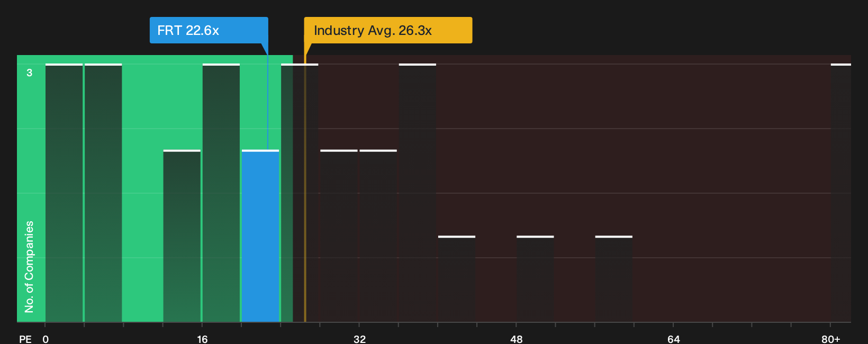The image size is (868, 344).
Task: Select the bar covering PE 24 to 28
Action: [x=300, y=193]
